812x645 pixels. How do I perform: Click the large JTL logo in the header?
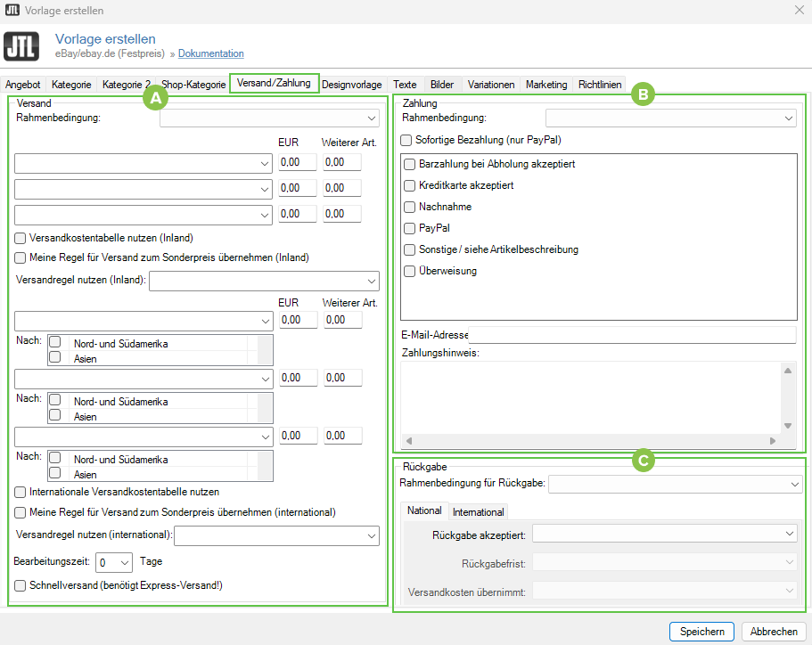click(x=21, y=46)
